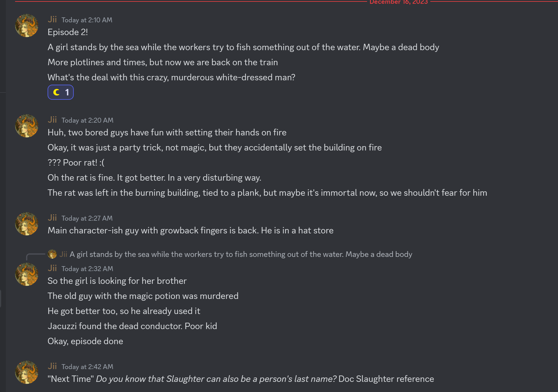
Task: Open Jii's avatar next to the 2:20 AM message
Action: coord(27,126)
